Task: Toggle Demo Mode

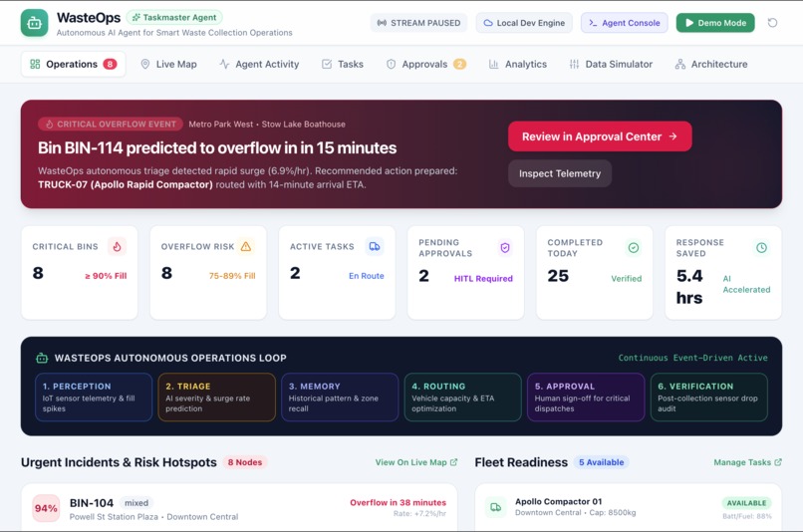Action: (715, 23)
